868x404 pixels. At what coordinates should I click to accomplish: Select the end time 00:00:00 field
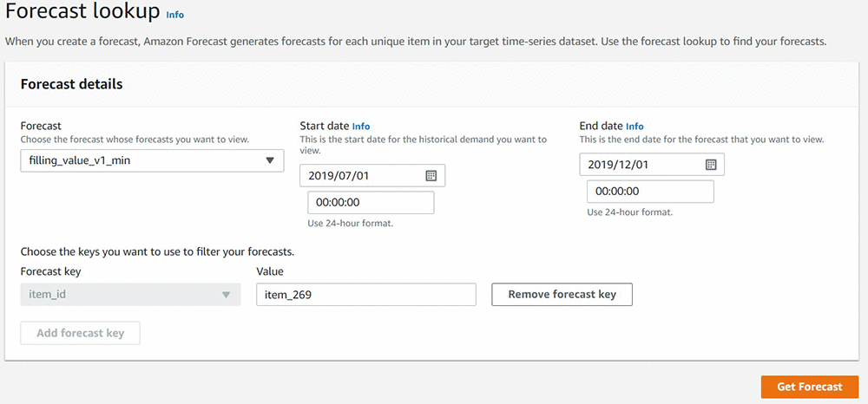pyautogui.click(x=650, y=192)
